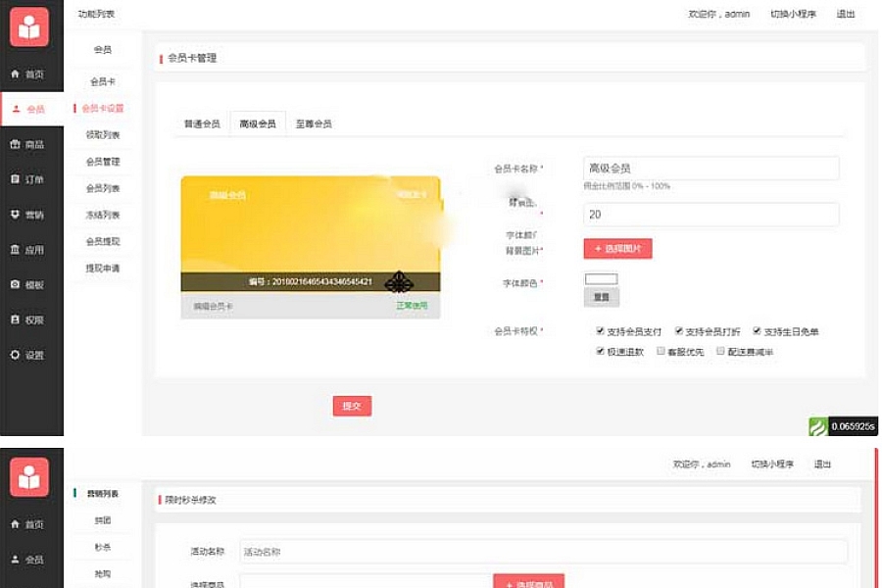The width and height of the screenshot is (882, 588).
Task: Click the red logo beside 营销列表
Action: click(x=29, y=477)
